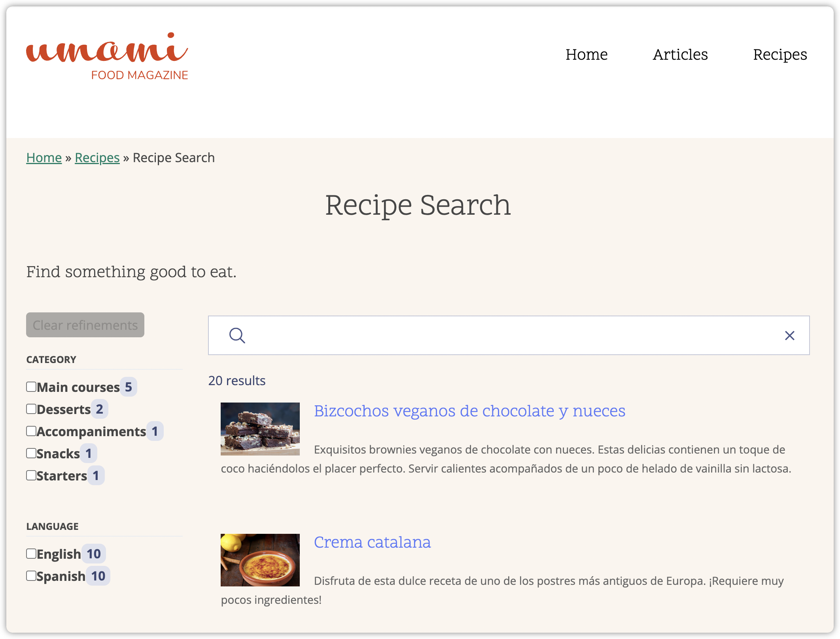Toggle the Main courses category checkbox
The height and width of the screenshot is (639, 840).
pos(31,386)
